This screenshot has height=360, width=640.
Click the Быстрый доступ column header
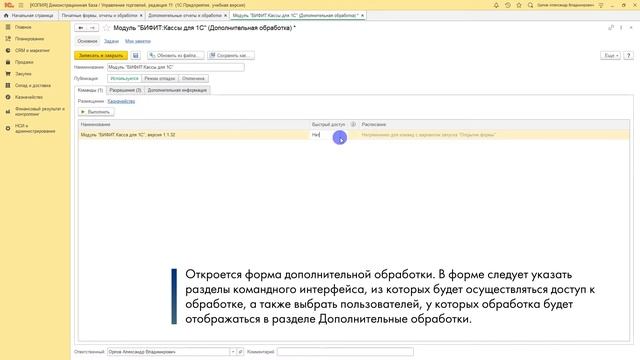pos(329,124)
